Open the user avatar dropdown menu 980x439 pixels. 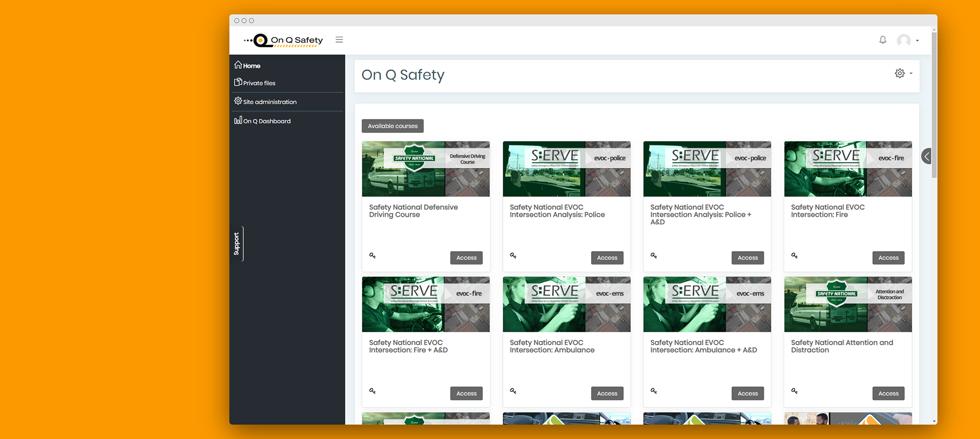[x=908, y=40]
